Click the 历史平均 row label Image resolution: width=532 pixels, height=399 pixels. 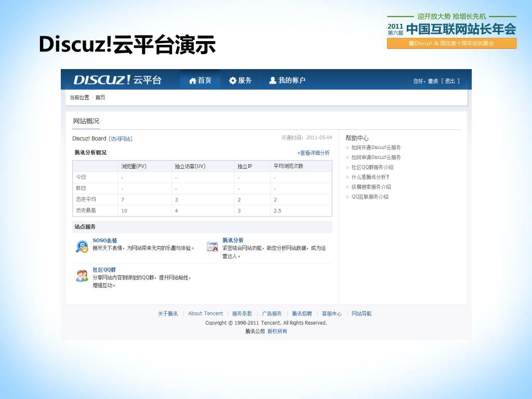(86, 199)
